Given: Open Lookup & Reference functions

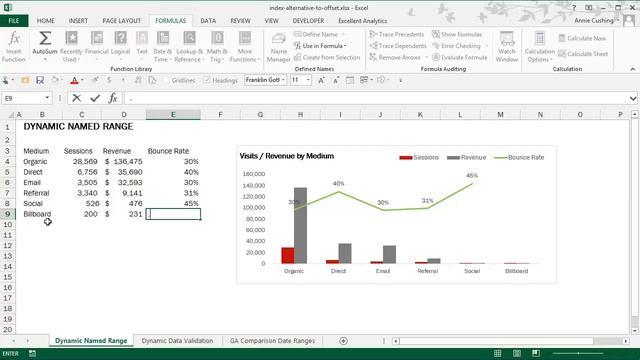Looking at the screenshot, I should tap(189, 47).
